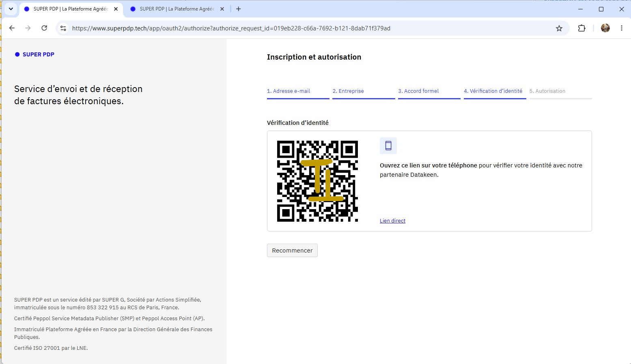631x364 pixels.
Task: Go to step 1. Adresse e-mail
Action: (x=298, y=92)
